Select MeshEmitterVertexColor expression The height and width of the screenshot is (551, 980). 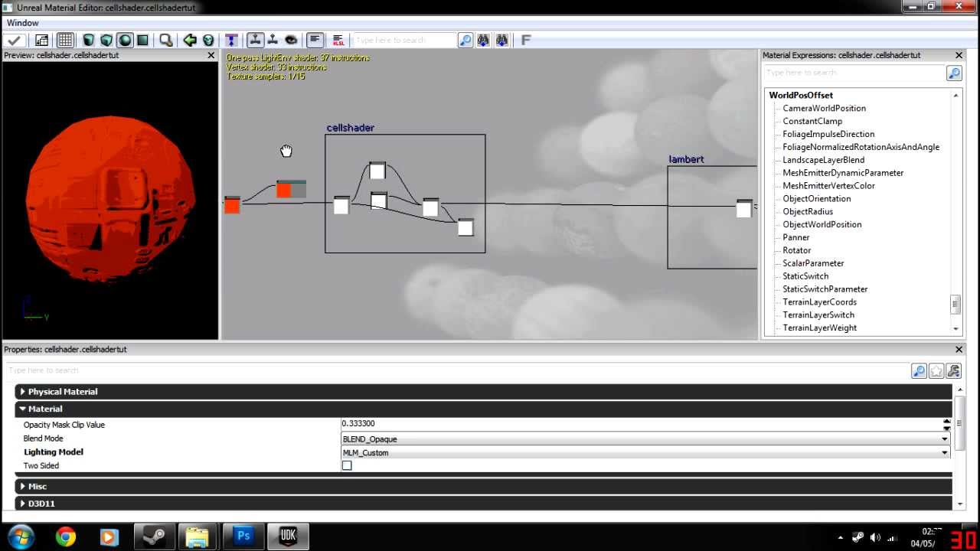click(x=828, y=185)
